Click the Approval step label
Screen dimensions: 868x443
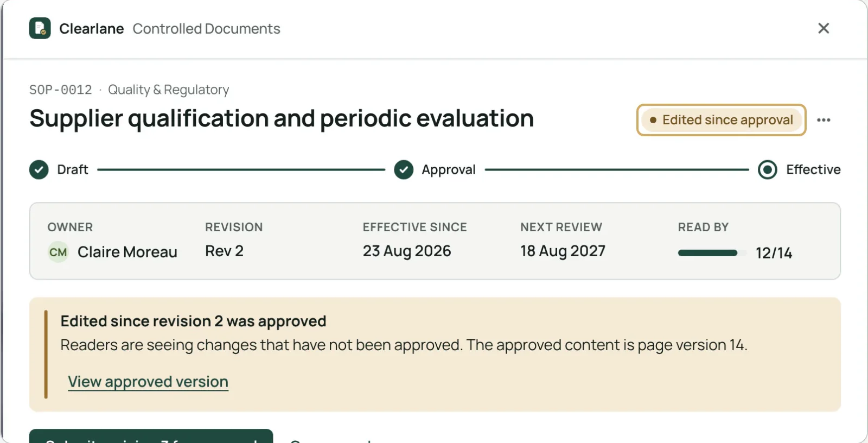coord(449,170)
